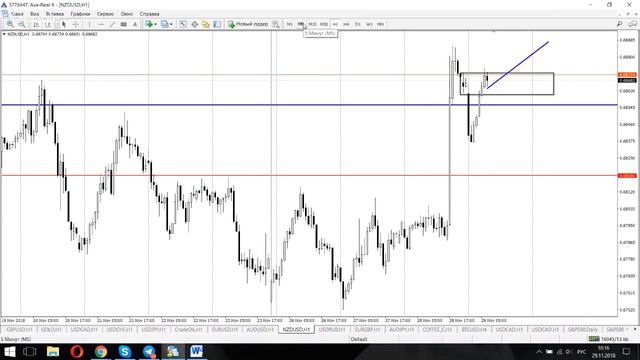This screenshot has width=640, height=360.
Task: Switch to the GBPUSD,H1 chart tab
Action: coord(19,329)
